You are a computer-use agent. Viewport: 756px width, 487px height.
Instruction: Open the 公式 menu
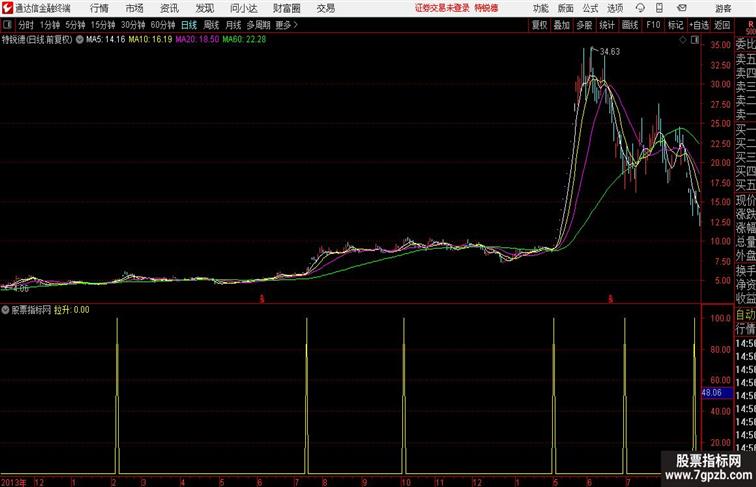click(x=590, y=8)
